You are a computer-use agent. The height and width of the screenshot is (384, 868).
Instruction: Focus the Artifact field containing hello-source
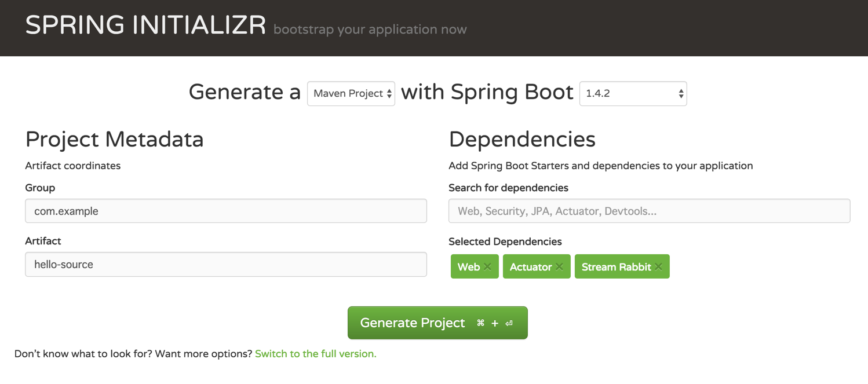[x=226, y=265]
